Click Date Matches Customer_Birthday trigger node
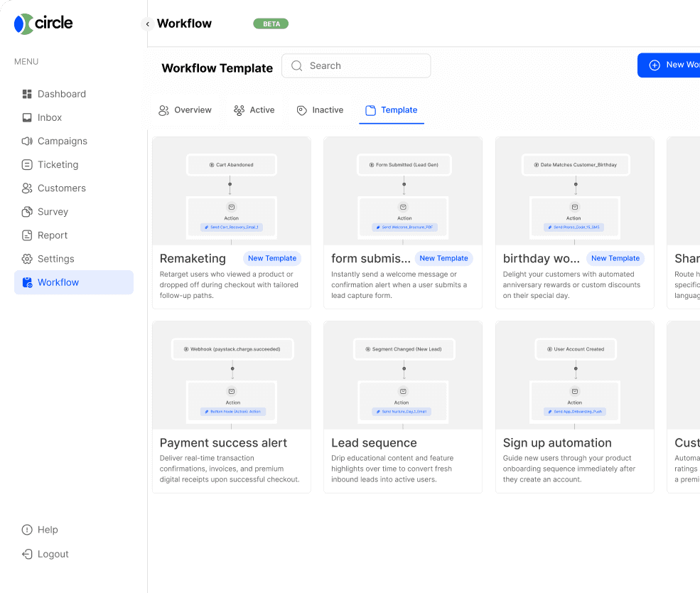The height and width of the screenshot is (593, 700). 576,165
